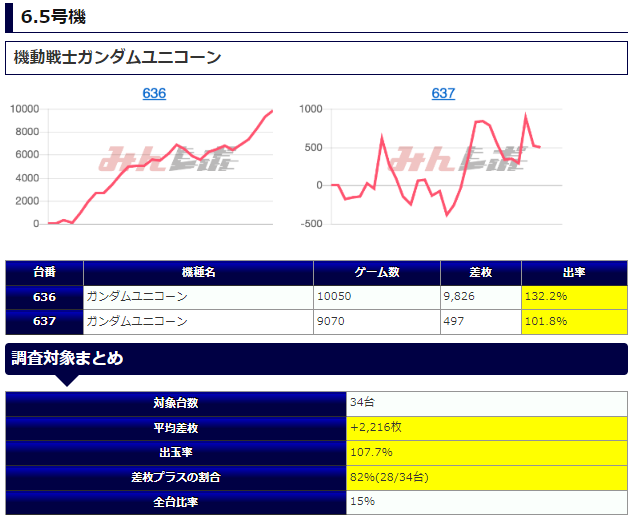This screenshot has height=518, width=633.
Task: Click the 調査対象まとめ header
Action: point(316,359)
